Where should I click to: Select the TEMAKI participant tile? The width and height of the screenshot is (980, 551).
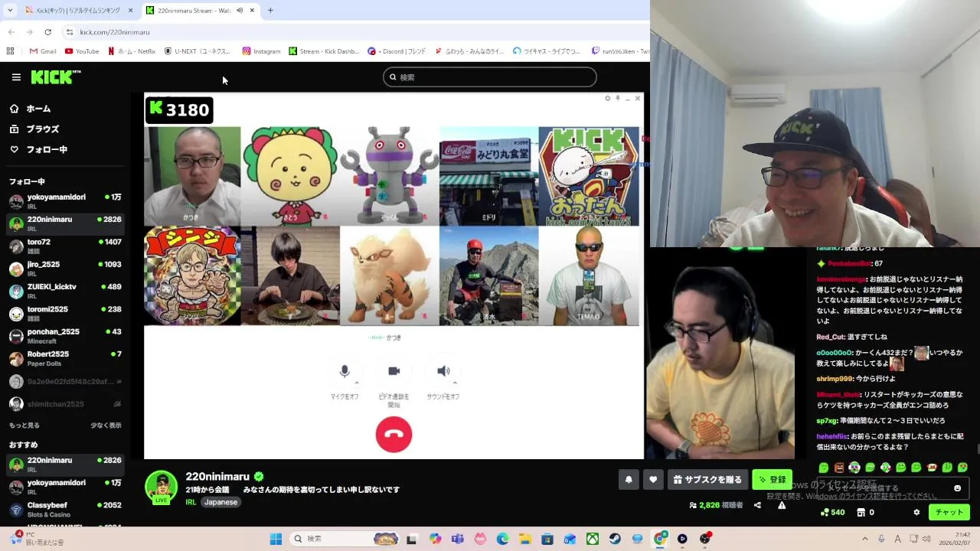coord(588,275)
